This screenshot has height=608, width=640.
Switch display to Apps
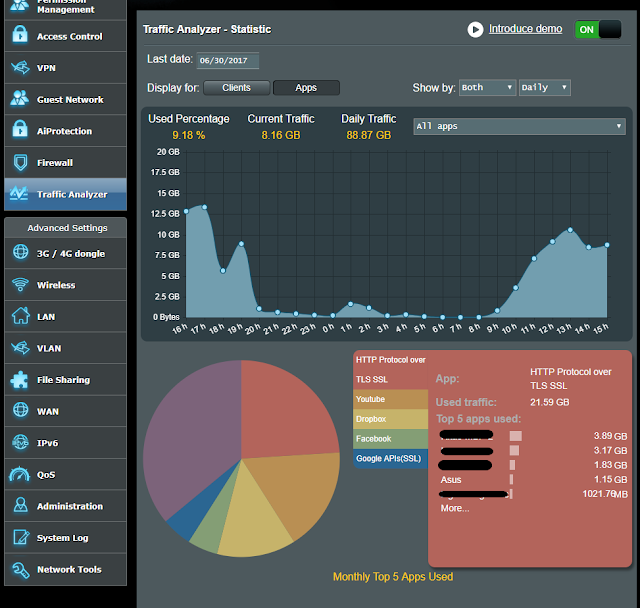[306, 88]
